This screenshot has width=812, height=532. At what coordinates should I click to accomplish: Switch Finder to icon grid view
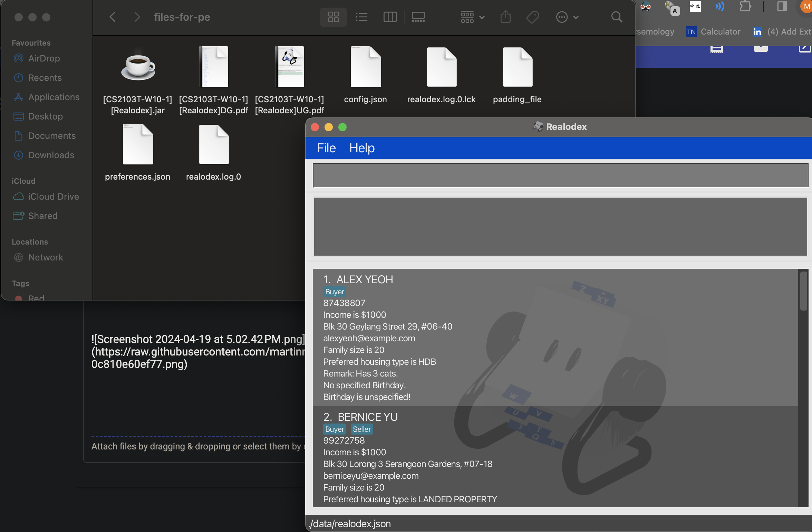333,17
